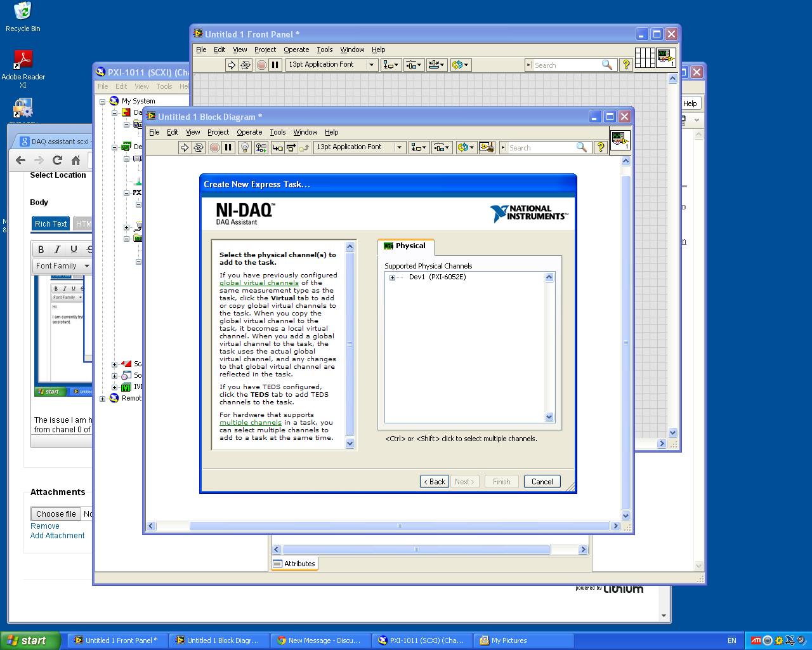Click Step Into icon in Block Diagram
Screen dimensions: 812x650
point(277,147)
